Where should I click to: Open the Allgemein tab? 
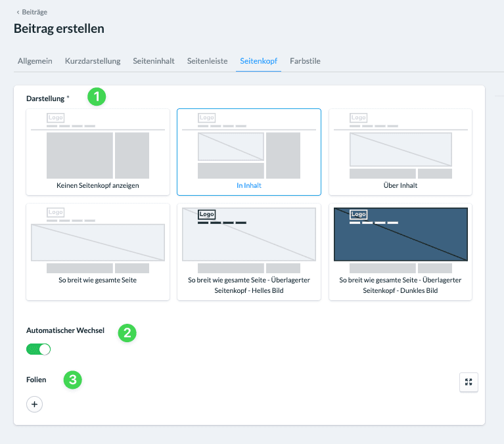35,61
